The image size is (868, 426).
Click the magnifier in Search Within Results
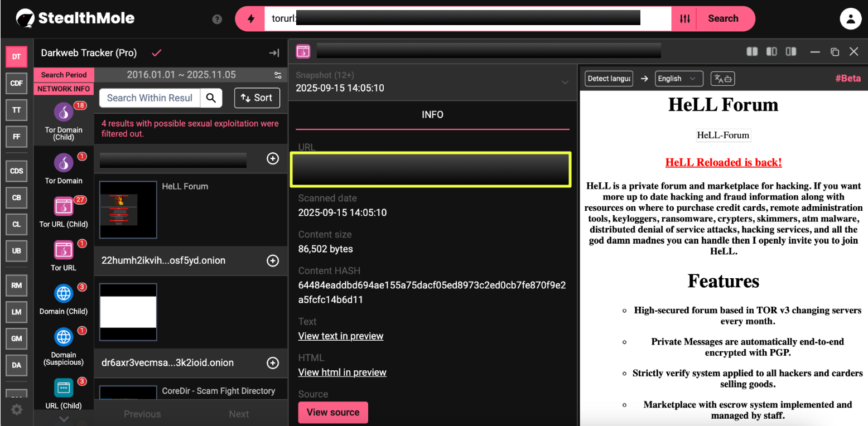pyautogui.click(x=211, y=98)
